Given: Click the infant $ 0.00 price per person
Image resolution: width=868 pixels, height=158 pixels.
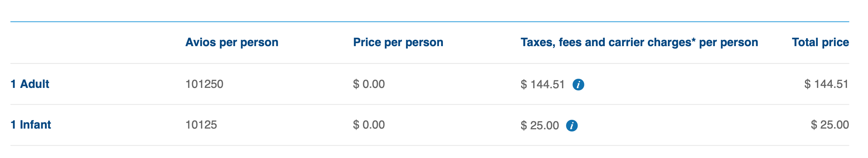Looking at the screenshot, I should (x=369, y=125).
